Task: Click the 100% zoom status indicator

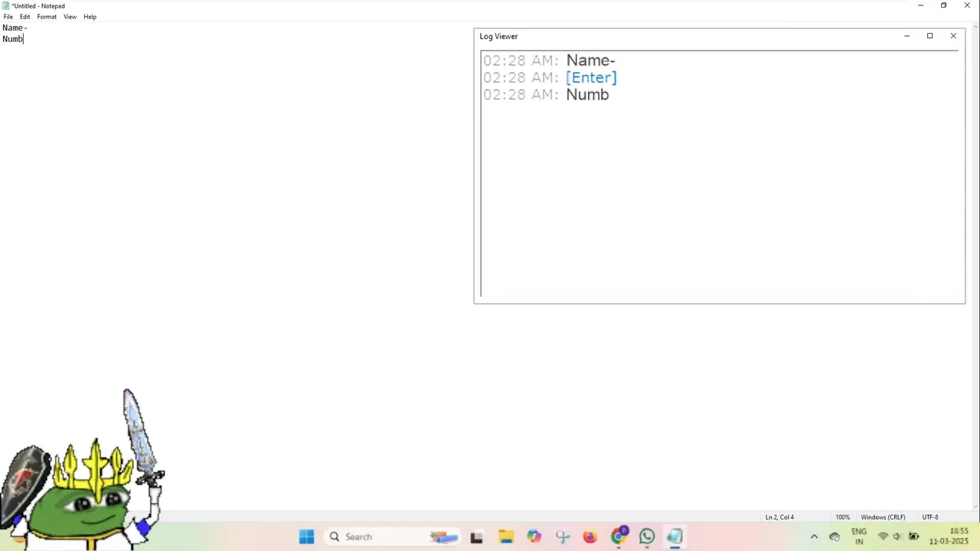Action: [842, 517]
